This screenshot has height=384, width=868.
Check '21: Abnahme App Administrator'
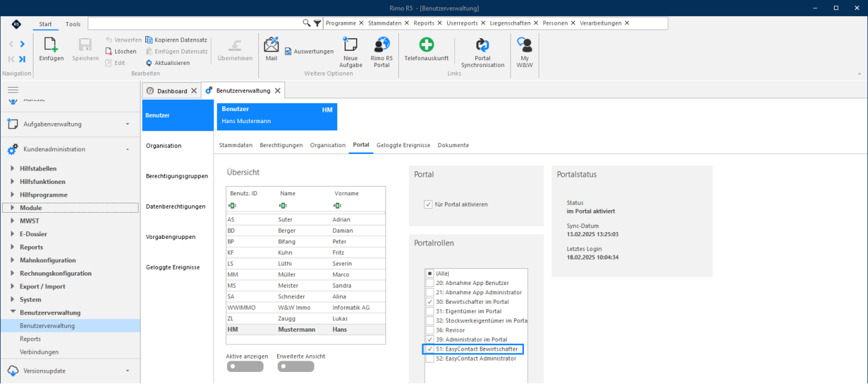pyautogui.click(x=430, y=292)
